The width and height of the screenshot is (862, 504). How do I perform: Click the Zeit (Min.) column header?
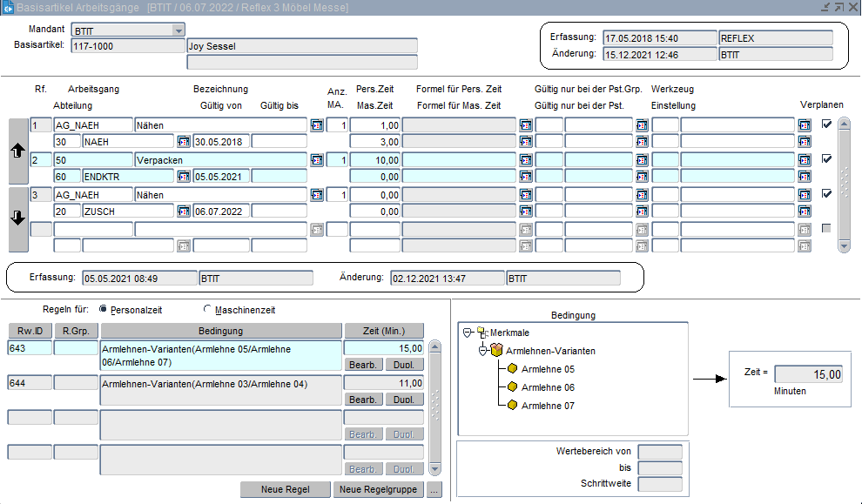click(384, 331)
